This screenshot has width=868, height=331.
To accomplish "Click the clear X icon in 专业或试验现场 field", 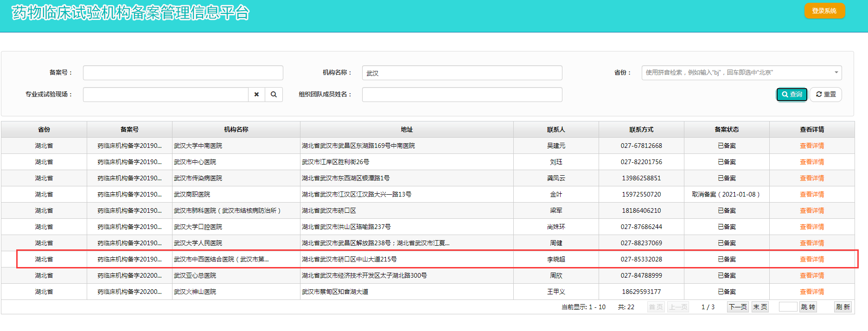I will 256,95.
